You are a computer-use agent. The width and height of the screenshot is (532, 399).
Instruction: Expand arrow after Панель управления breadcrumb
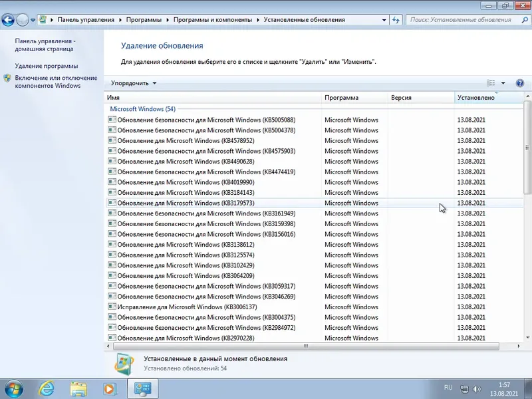(x=120, y=20)
